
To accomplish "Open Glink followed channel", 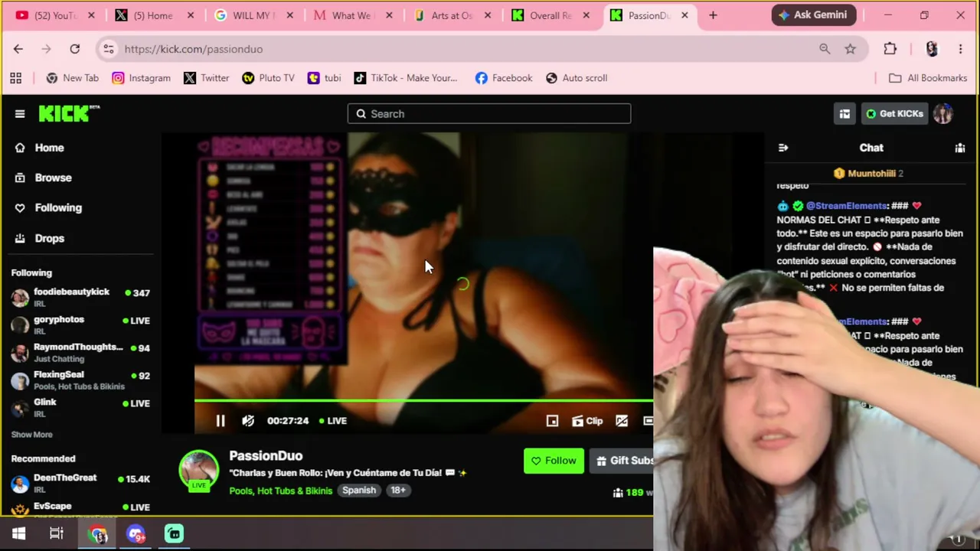I will point(80,408).
